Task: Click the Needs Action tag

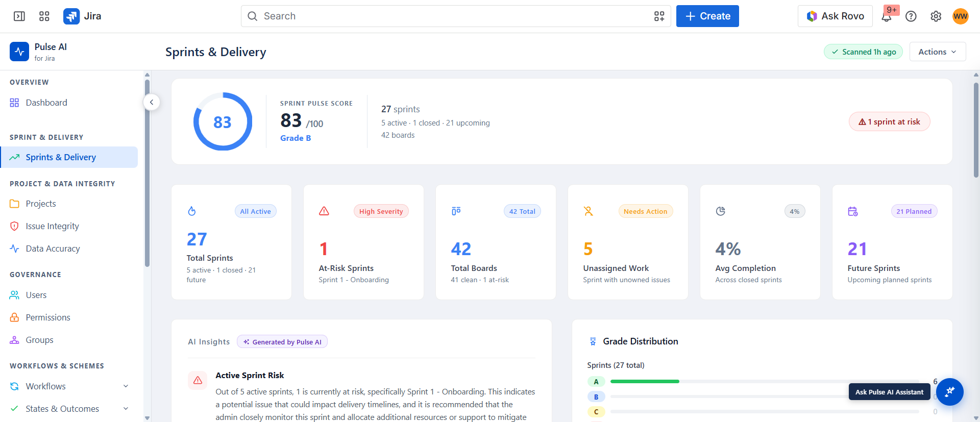Action: pyautogui.click(x=646, y=211)
